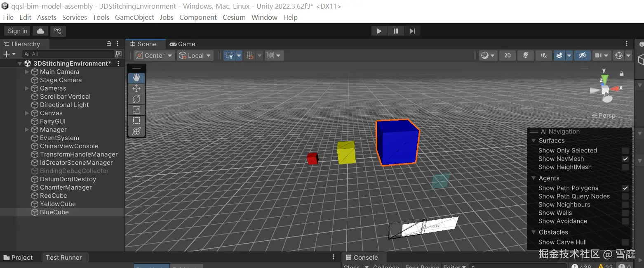The width and height of the screenshot is (644, 268).
Task: Enable Show Walls checkbox
Action: click(x=625, y=213)
